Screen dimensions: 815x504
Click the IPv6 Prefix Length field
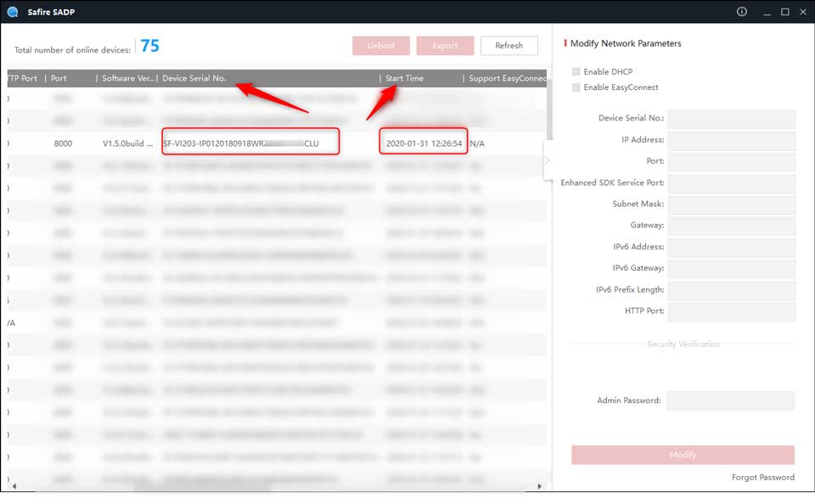click(731, 290)
